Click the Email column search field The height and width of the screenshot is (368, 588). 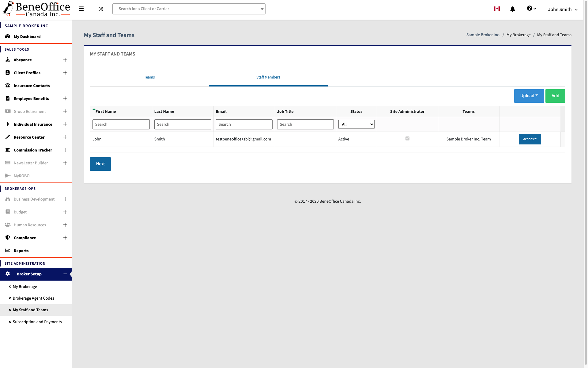point(244,125)
